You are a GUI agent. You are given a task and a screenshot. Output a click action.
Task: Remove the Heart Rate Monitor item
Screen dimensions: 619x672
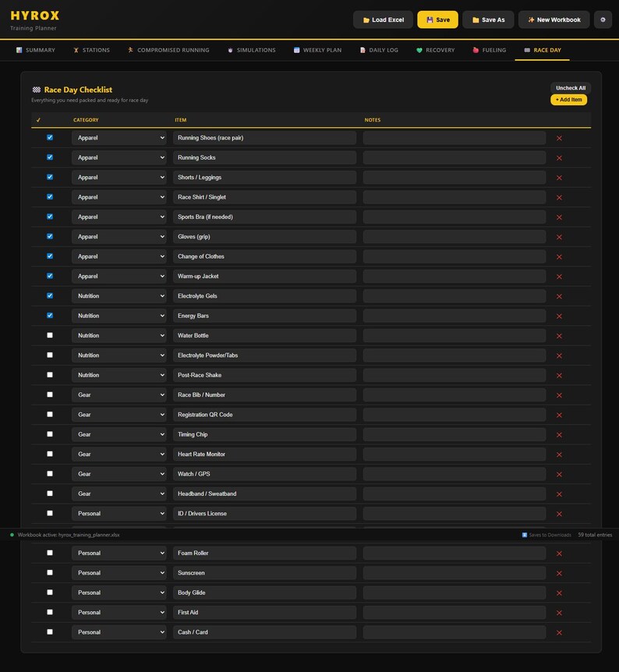pos(559,454)
